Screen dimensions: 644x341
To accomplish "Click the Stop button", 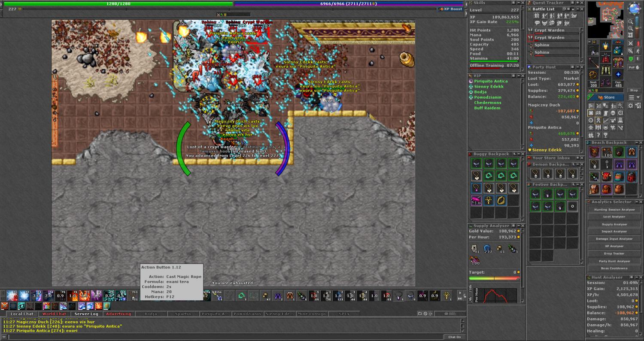I will click(634, 90).
